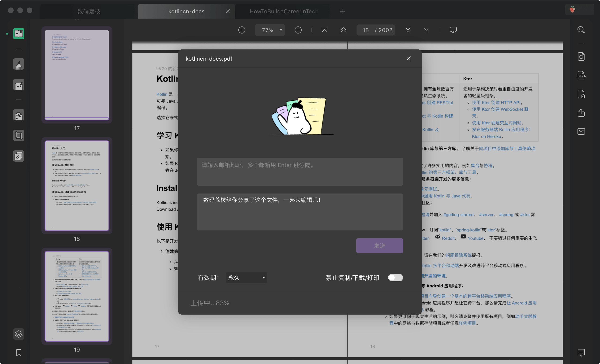Open a new tab with the plus button
600x364 pixels.
[x=342, y=11]
